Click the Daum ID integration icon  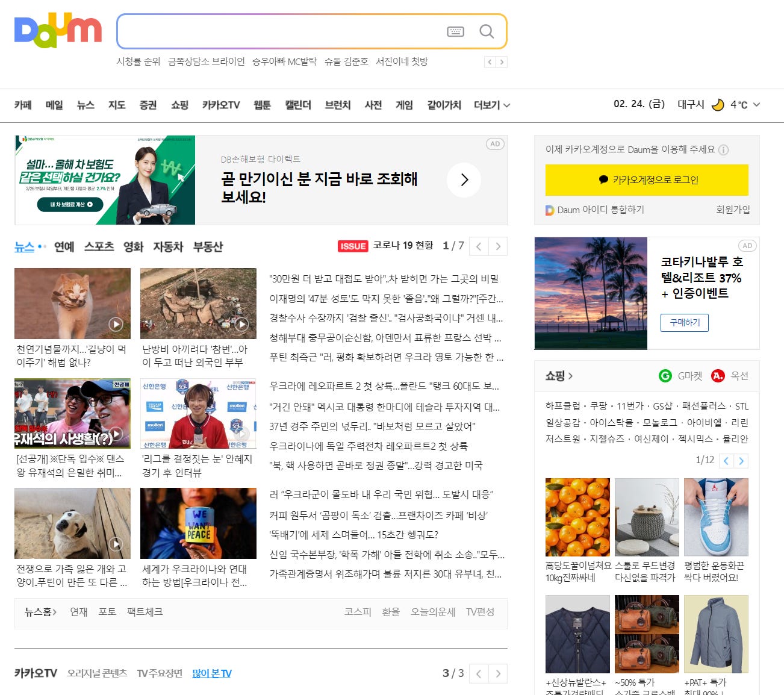pyautogui.click(x=550, y=210)
